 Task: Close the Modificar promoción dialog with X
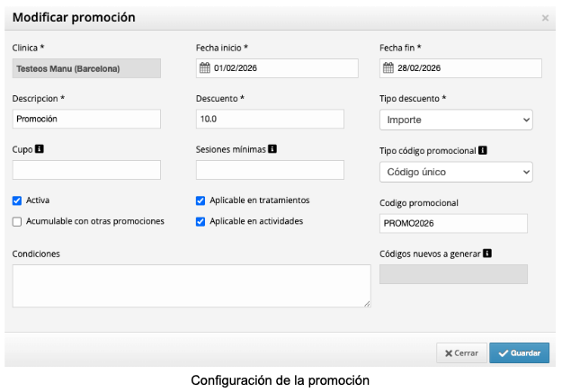point(545,18)
